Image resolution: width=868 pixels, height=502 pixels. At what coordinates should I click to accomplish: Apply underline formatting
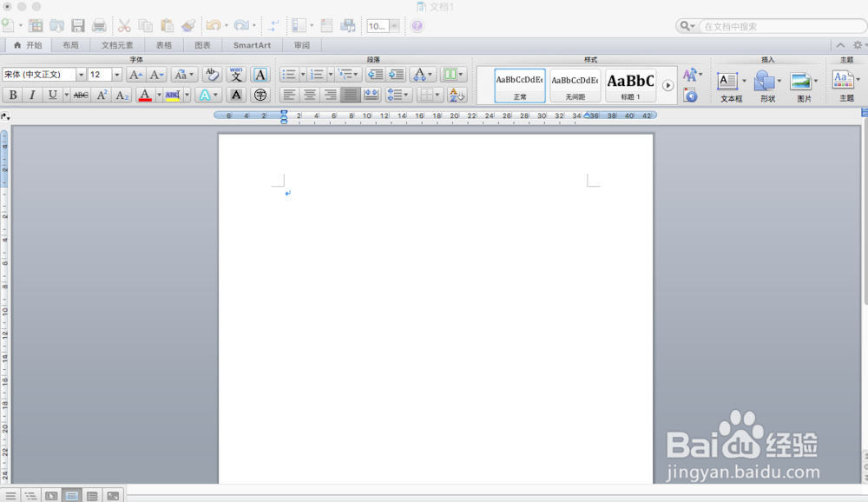(x=52, y=94)
